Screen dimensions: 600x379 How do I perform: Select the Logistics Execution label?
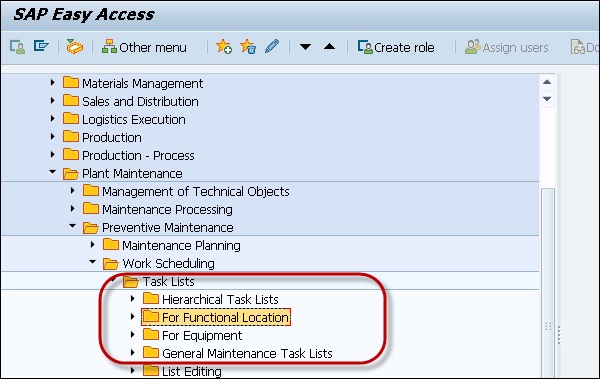point(134,119)
